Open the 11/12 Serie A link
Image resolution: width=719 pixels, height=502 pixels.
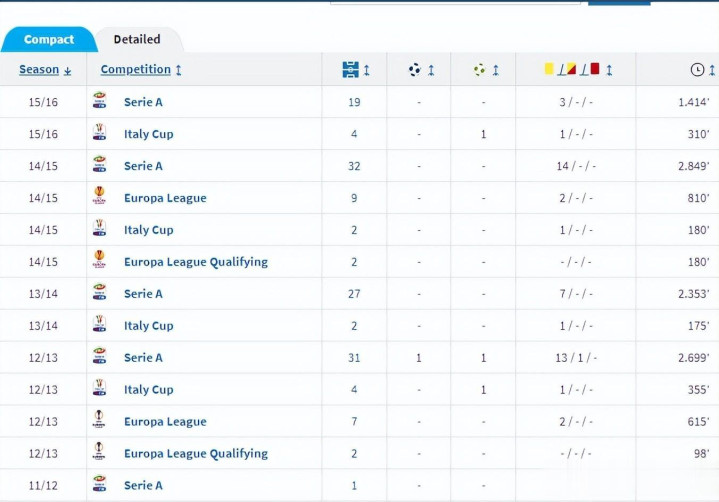143,485
